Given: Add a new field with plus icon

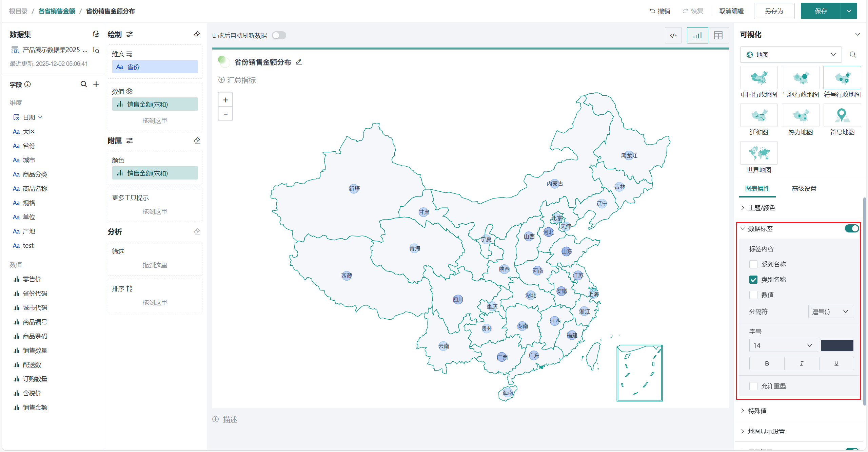Looking at the screenshot, I should point(96,84).
